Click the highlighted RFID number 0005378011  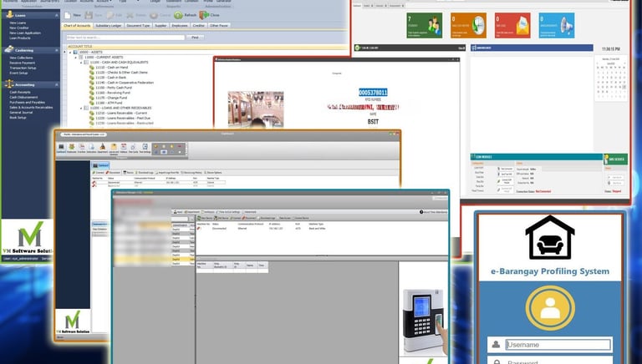373,93
